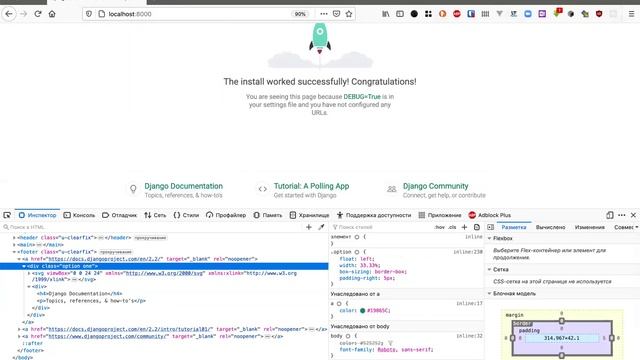Click the tracking protection shield icon
This screenshot has width=640, height=360.
click(89, 14)
